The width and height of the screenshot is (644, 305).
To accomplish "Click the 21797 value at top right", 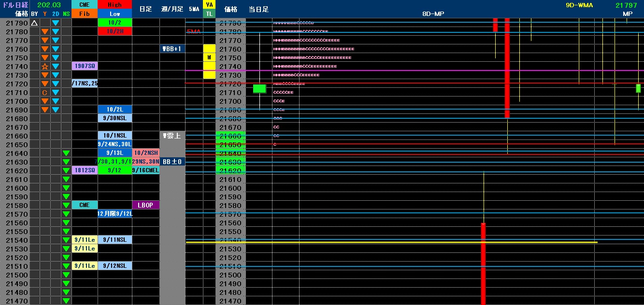I will [628, 5].
